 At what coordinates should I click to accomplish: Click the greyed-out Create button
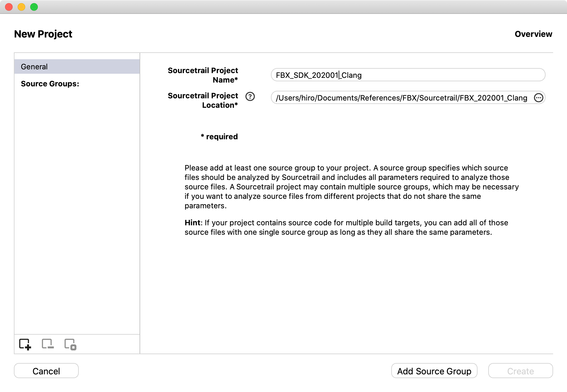[520, 371]
